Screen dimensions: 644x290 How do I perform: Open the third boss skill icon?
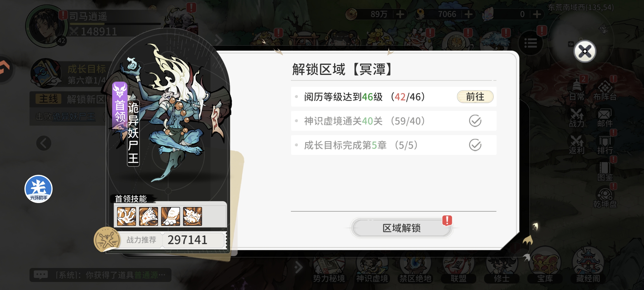pos(170,216)
